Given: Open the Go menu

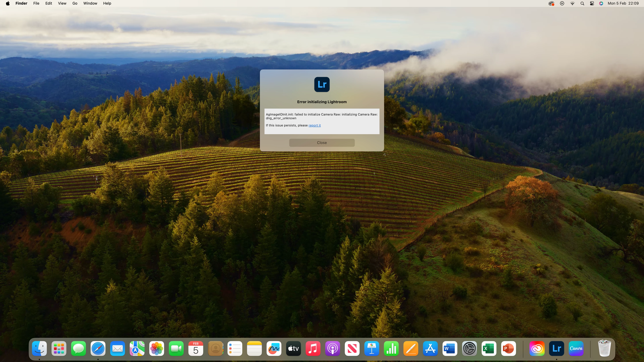Looking at the screenshot, I should 75,3.
